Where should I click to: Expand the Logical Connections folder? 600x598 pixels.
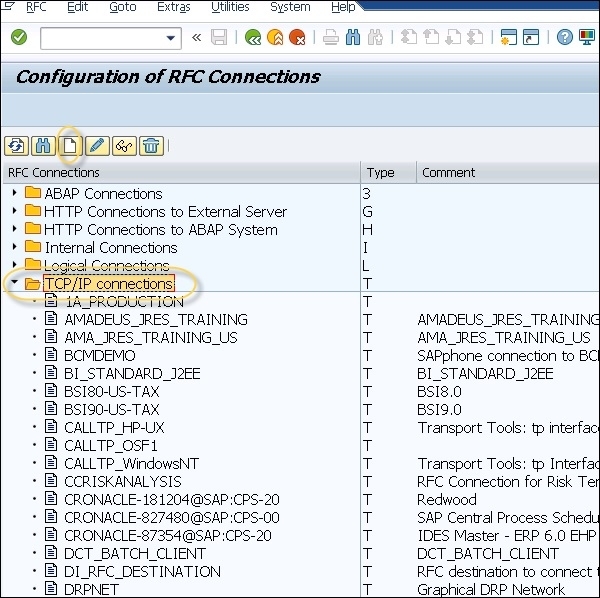(15, 264)
